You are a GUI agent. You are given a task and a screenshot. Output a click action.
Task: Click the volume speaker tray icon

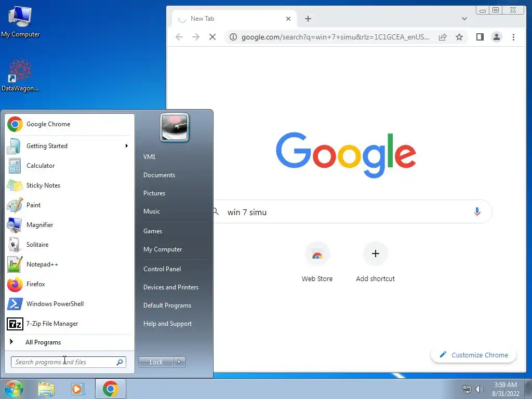tap(480, 389)
